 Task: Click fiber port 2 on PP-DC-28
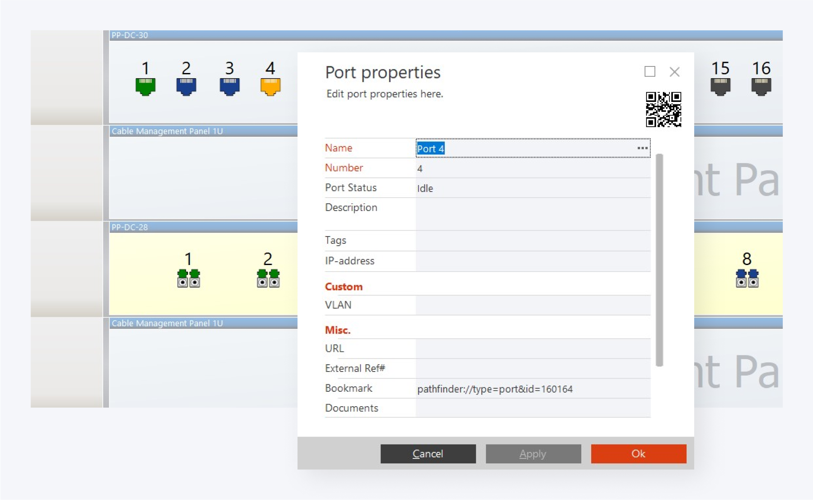pyautogui.click(x=268, y=278)
